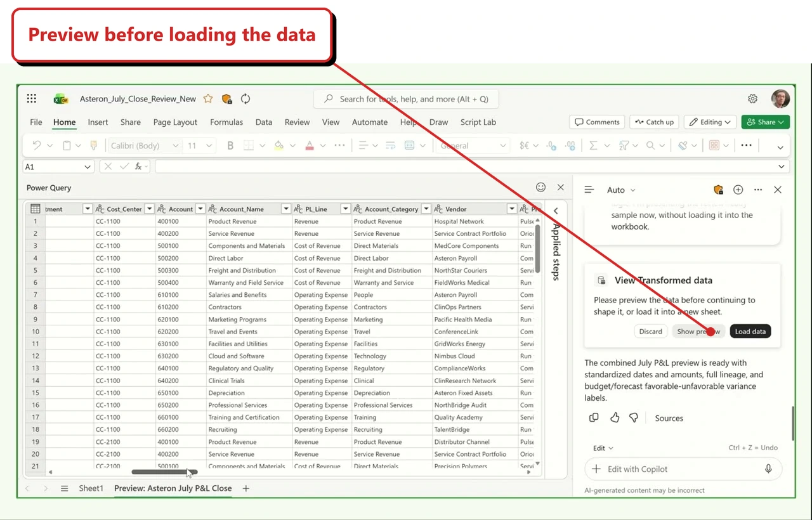This screenshot has width=812, height=520.
Task: Open the PL_Line column filter dropdown
Action: coord(346,209)
